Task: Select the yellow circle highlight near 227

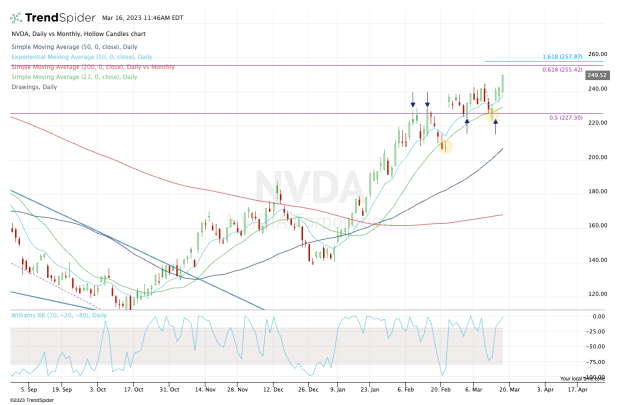Action: pos(490,113)
